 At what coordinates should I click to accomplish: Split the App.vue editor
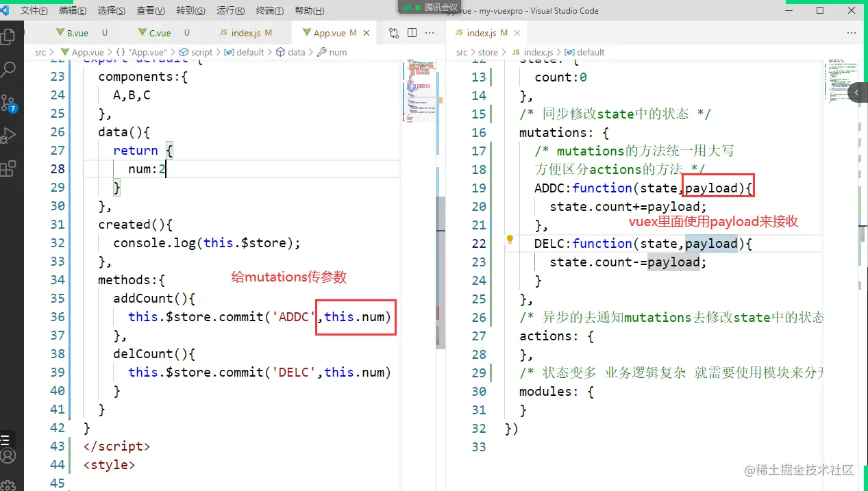(412, 32)
